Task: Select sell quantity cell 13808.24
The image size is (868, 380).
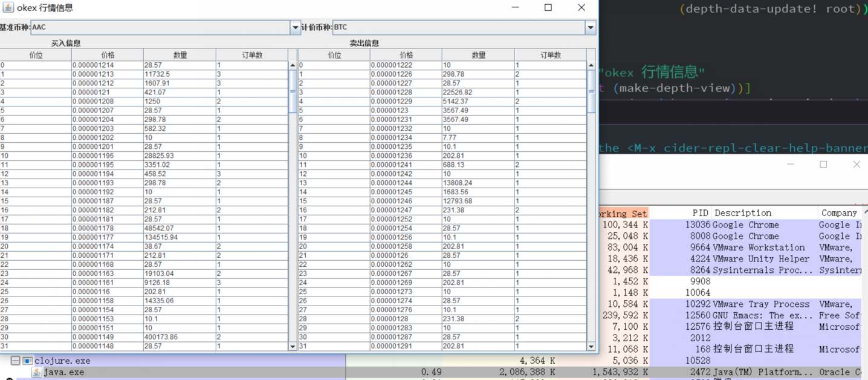Action: tap(478, 183)
